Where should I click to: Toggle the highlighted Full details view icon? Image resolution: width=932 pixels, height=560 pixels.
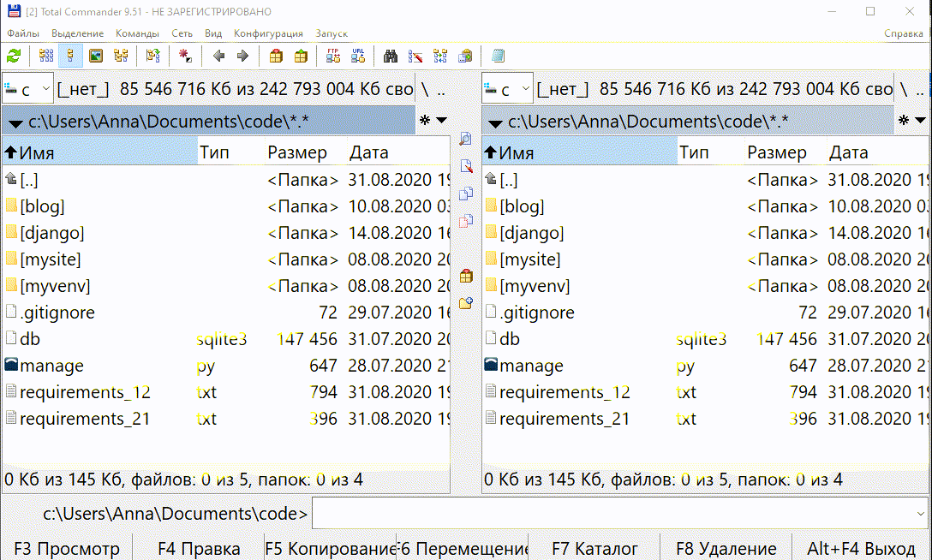(71, 57)
